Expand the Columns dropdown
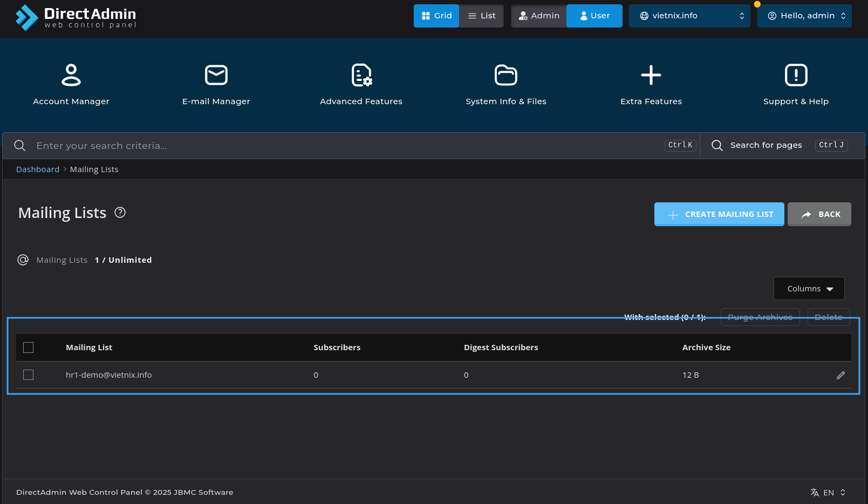This screenshot has height=504, width=868. (x=809, y=289)
